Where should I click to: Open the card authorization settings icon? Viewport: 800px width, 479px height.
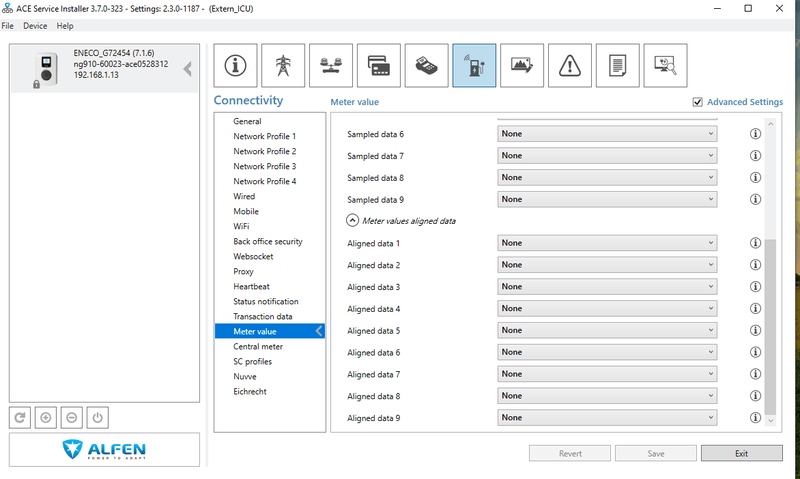(379, 65)
